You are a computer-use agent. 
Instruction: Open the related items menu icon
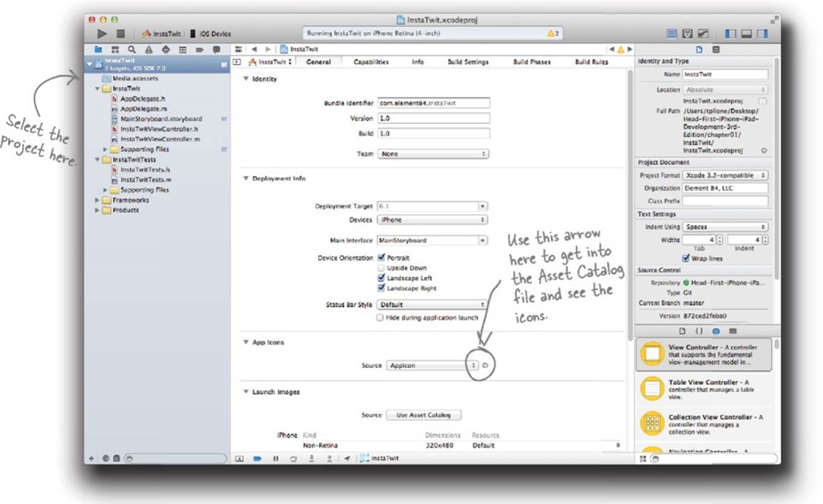[x=238, y=48]
